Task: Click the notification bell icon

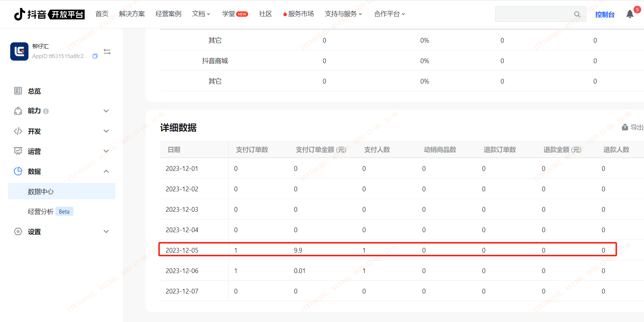Action: pos(630,14)
